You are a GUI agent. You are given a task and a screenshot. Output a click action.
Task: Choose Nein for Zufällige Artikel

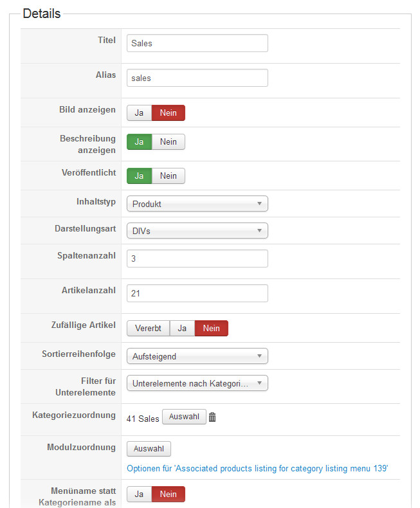pyautogui.click(x=211, y=329)
